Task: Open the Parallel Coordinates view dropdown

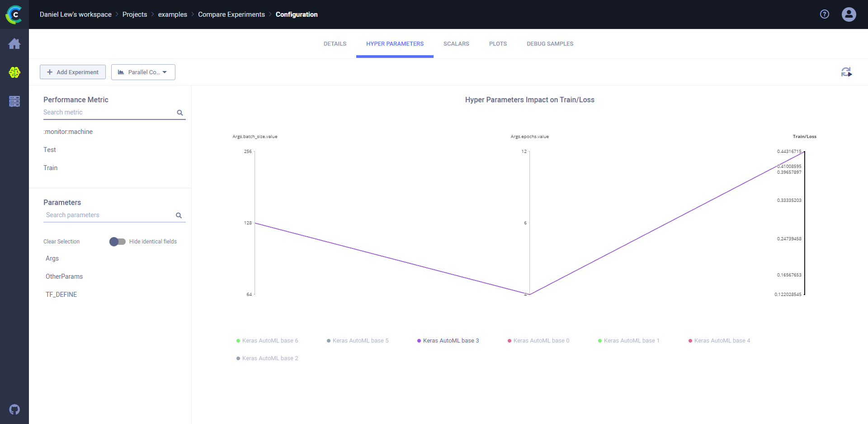Action: (x=143, y=72)
